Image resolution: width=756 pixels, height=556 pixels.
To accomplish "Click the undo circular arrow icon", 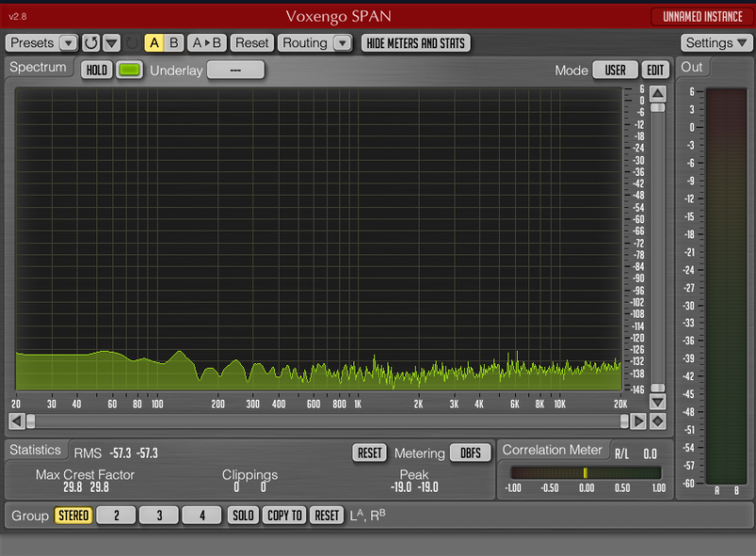I will click(91, 43).
